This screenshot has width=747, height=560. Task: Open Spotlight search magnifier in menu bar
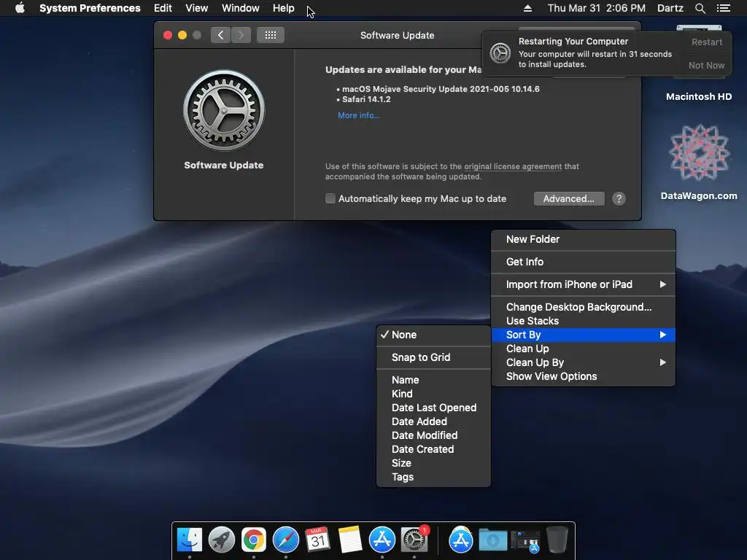[x=700, y=8]
